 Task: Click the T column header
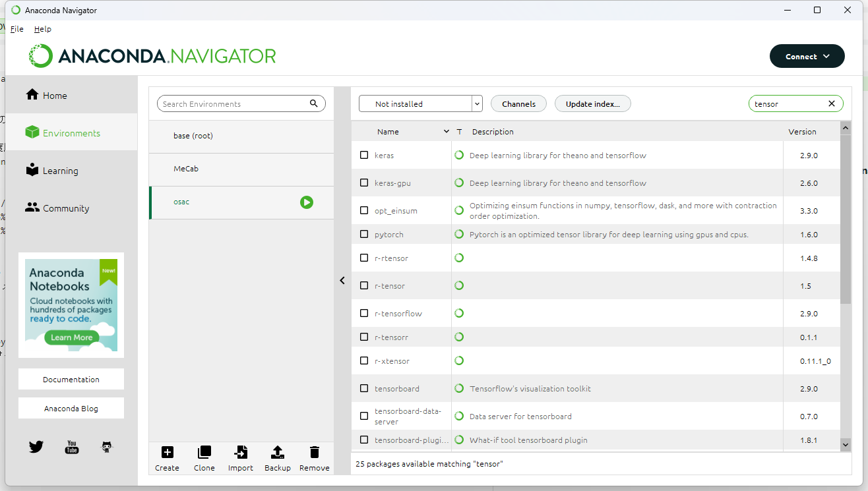[x=459, y=132]
